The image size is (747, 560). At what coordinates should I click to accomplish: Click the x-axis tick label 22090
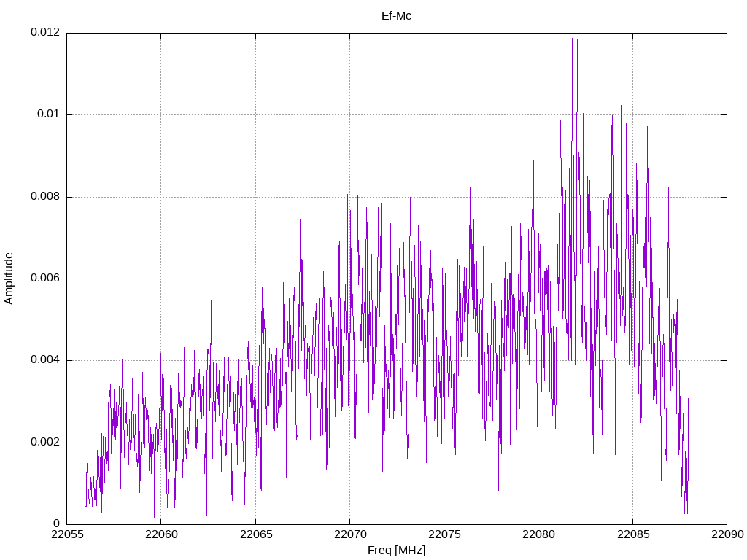pyautogui.click(x=727, y=534)
